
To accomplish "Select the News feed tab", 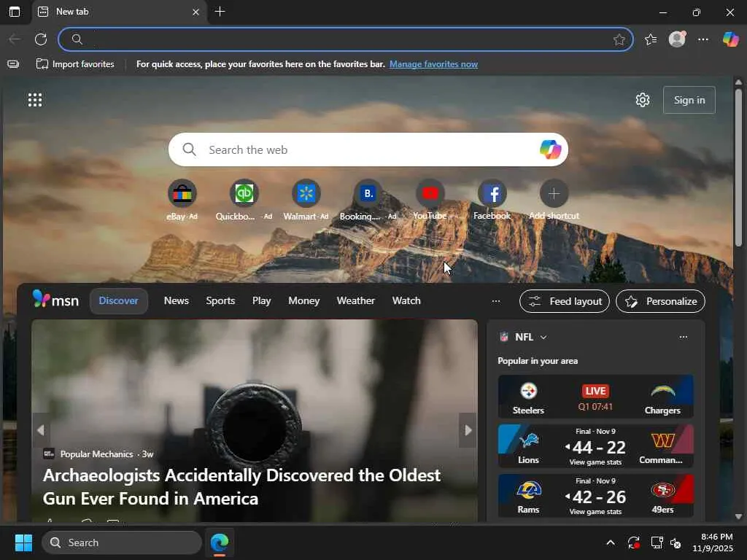I will coord(177,301).
